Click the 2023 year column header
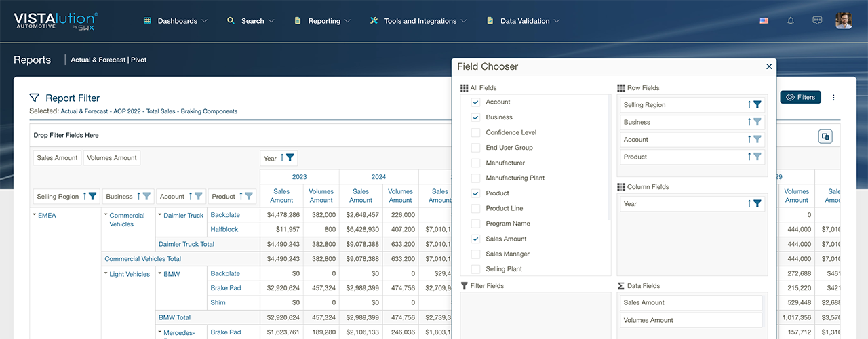868x339 pixels. click(x=300, y=177)
